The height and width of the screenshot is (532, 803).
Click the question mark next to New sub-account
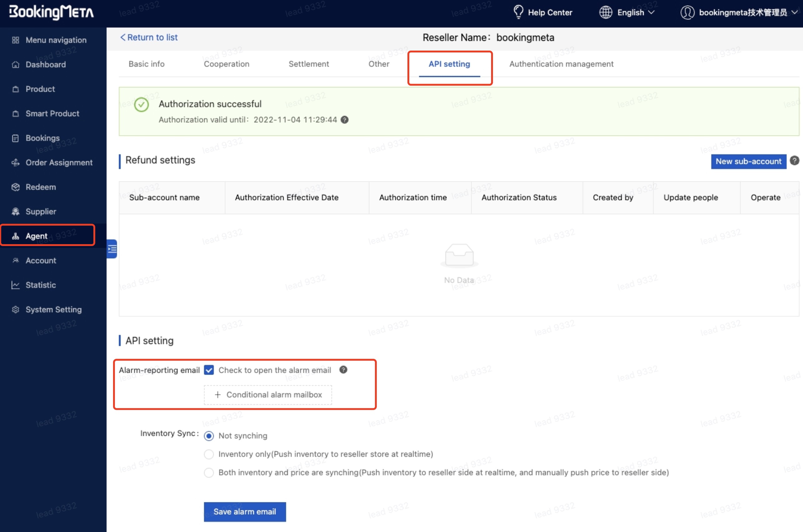[794, 161]
